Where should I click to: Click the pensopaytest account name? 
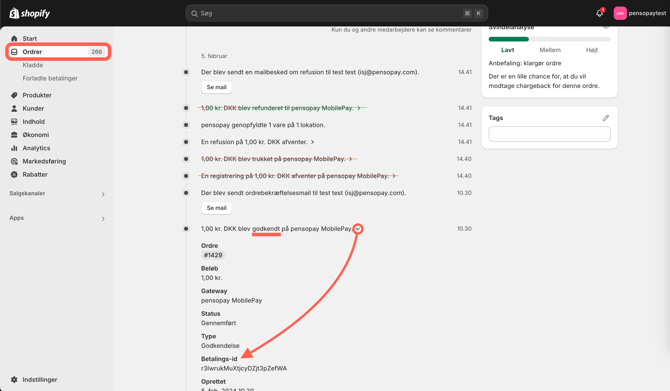click(647, 13)
